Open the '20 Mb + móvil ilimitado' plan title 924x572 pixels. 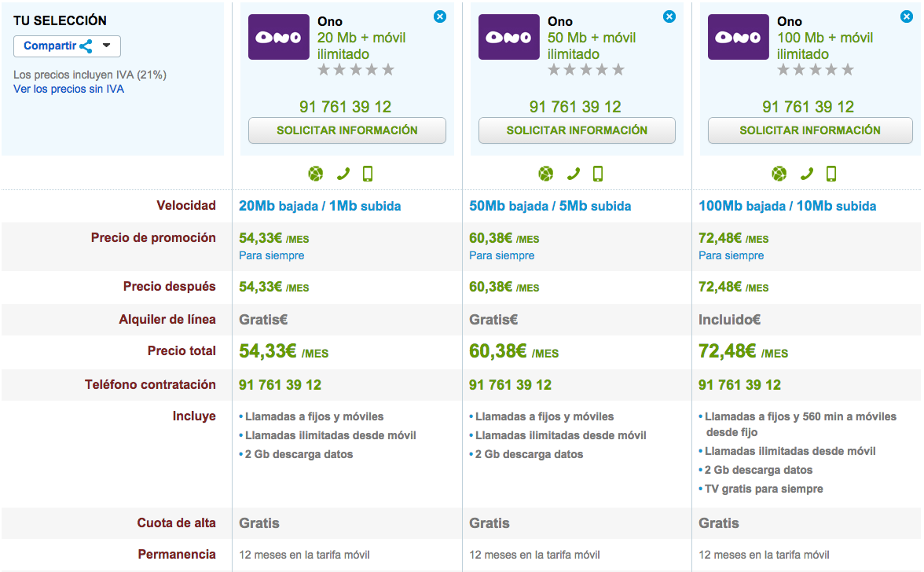click(x=361, y=46)
